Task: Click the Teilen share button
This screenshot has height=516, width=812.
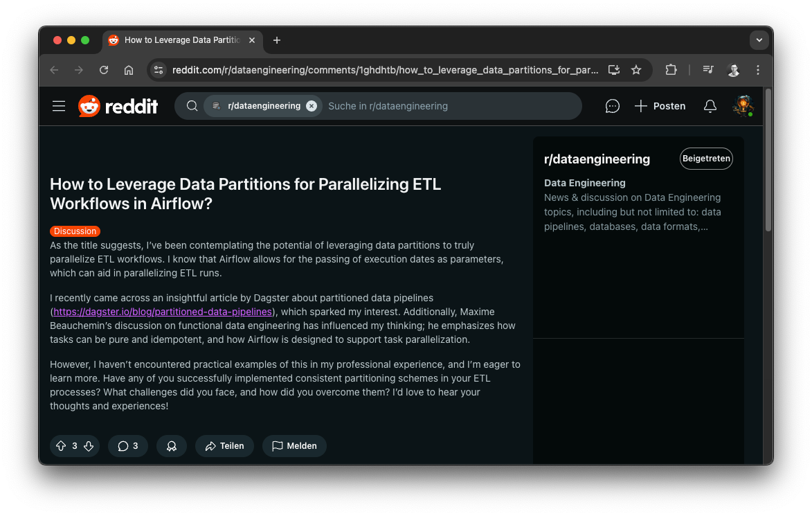Action: (x=224, y=445)
